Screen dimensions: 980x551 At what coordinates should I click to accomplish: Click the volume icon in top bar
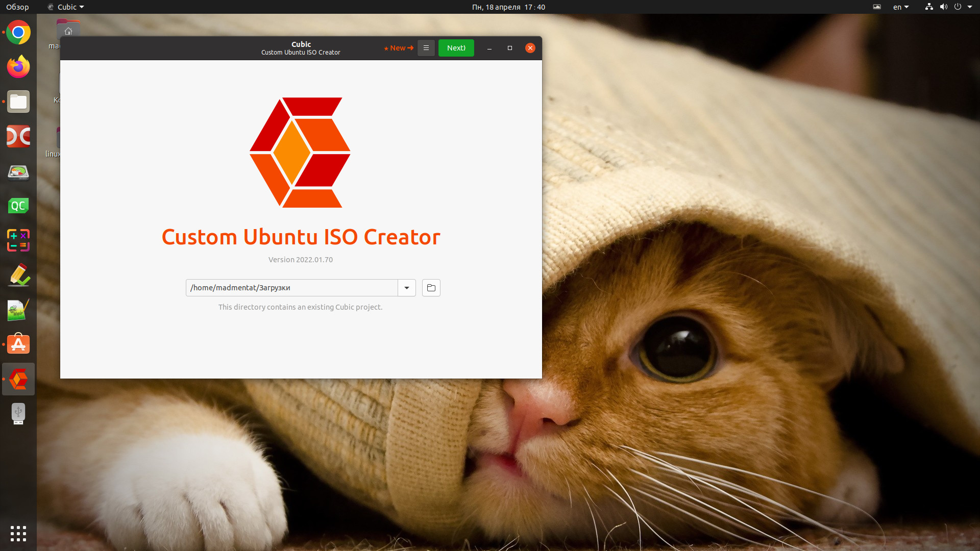click(943, 7)
